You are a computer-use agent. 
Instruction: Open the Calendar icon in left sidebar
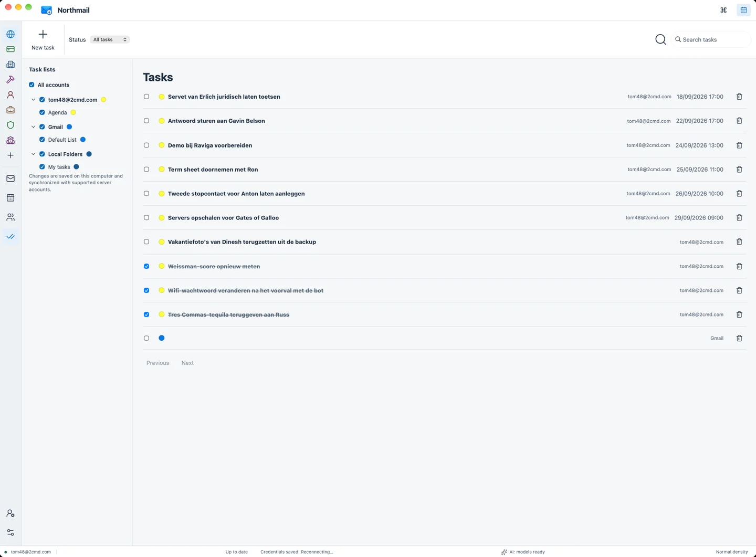point(10,198)
